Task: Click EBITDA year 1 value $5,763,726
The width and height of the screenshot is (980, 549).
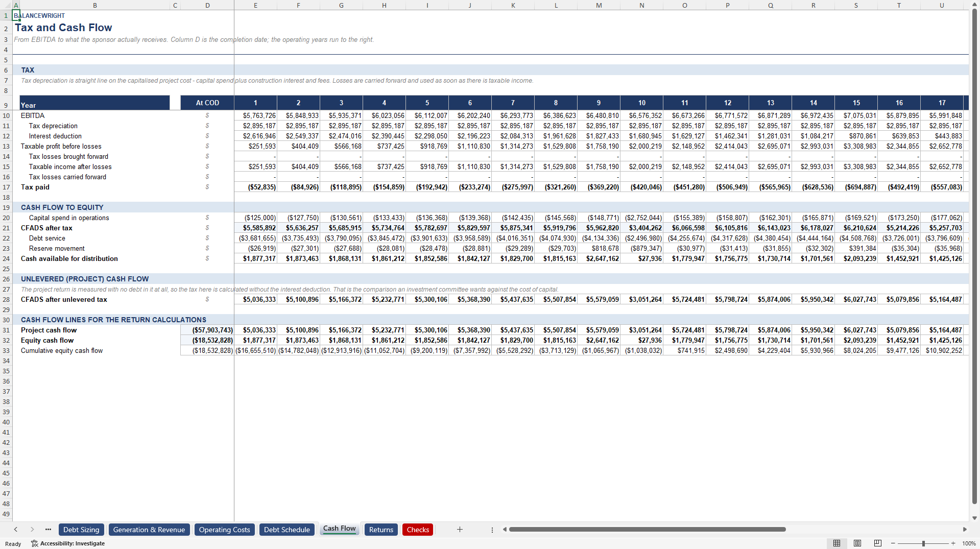Action: tap(256, 115)
